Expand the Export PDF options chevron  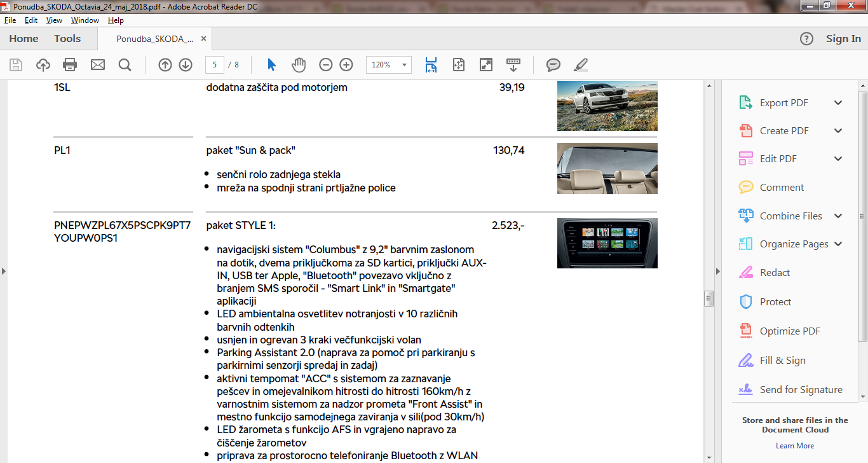[838, 103]
